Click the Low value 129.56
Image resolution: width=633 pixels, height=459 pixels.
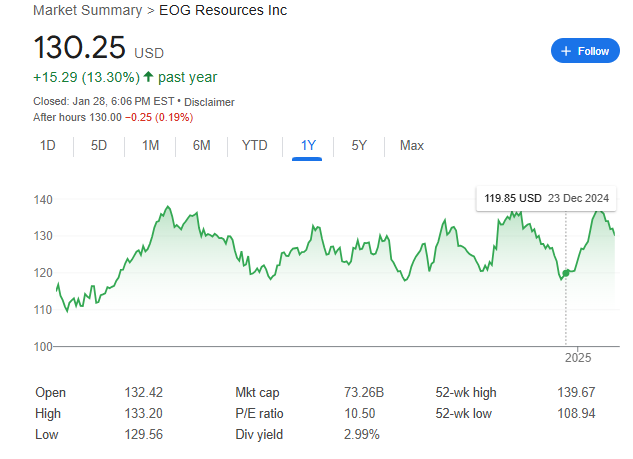point(143,434)
